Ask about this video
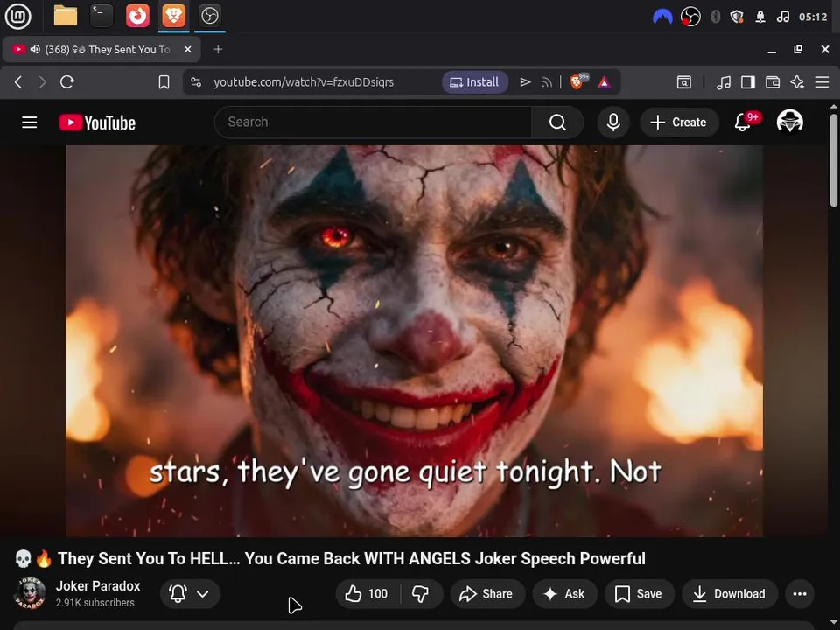The width and height of the screenshot is (840, 630). pyautogui.click(x=564, y=593)
